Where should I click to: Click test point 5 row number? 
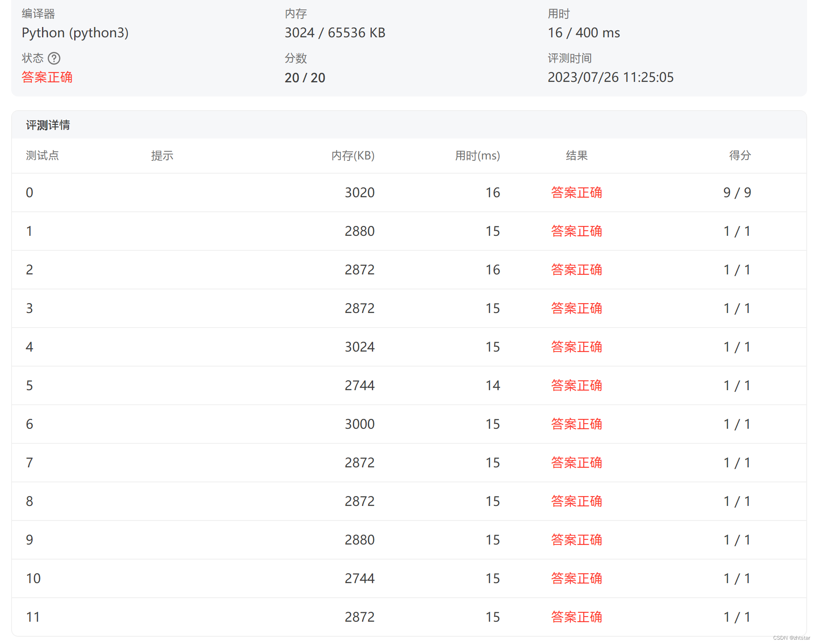[30, 385]
